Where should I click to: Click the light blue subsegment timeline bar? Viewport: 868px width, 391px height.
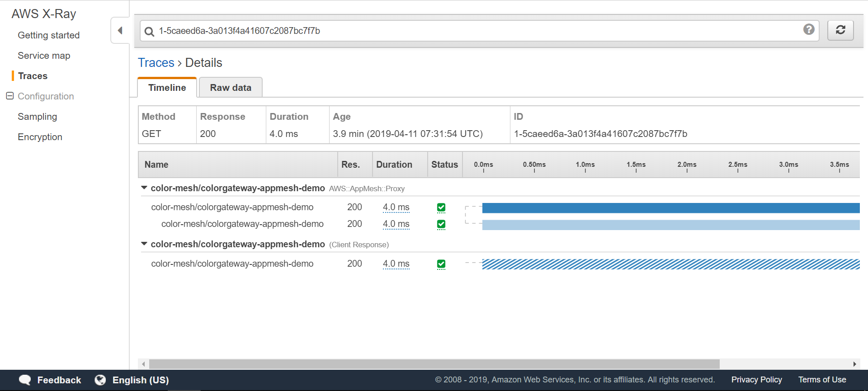click(671, 225)
